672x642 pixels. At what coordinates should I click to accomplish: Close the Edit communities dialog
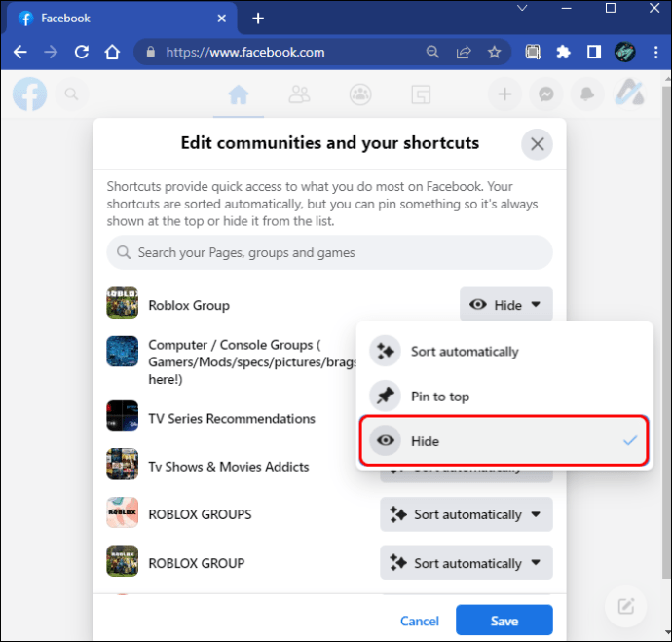pyautogui.click(x=537, y=144)
